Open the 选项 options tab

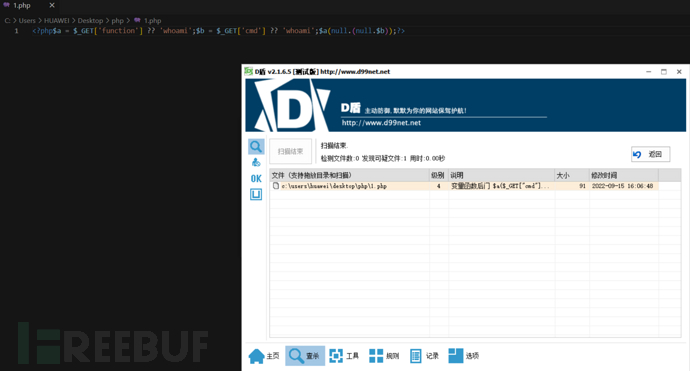[464, 356]
